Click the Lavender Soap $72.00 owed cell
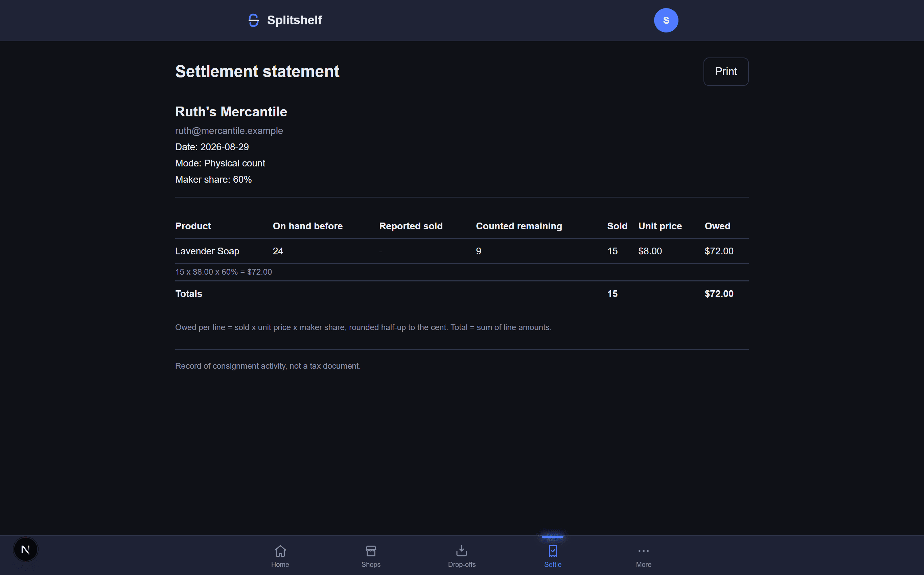The width and height of the screenshot is (924, 575). (x=719, y=251)
